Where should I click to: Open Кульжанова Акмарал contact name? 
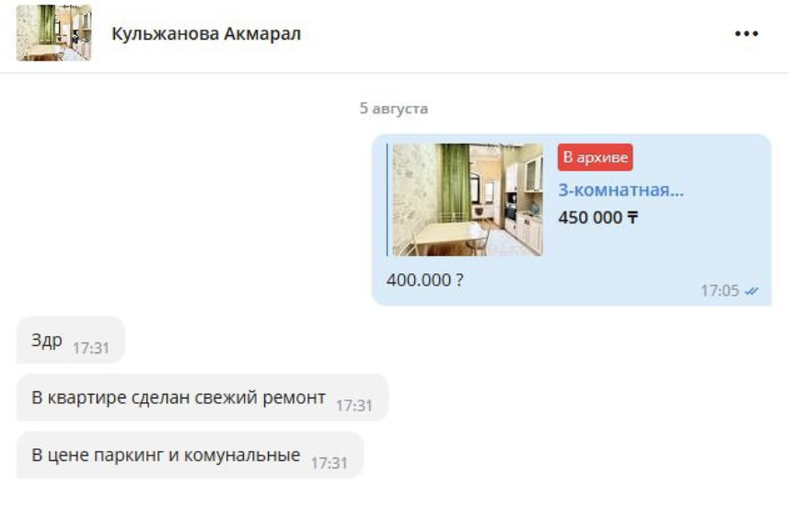pyautogui.click(x=206, y=34)
